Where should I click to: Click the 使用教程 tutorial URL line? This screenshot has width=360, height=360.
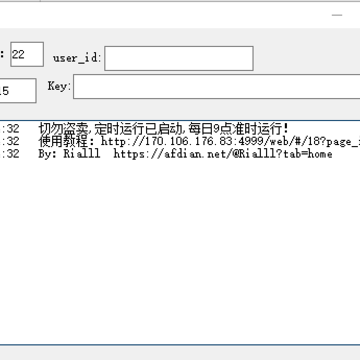(199, 142)
